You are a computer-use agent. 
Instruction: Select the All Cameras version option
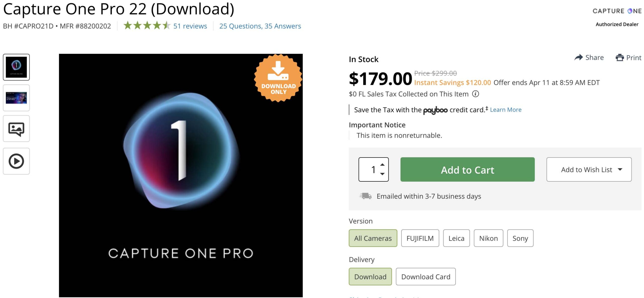(x=373, y=238)
